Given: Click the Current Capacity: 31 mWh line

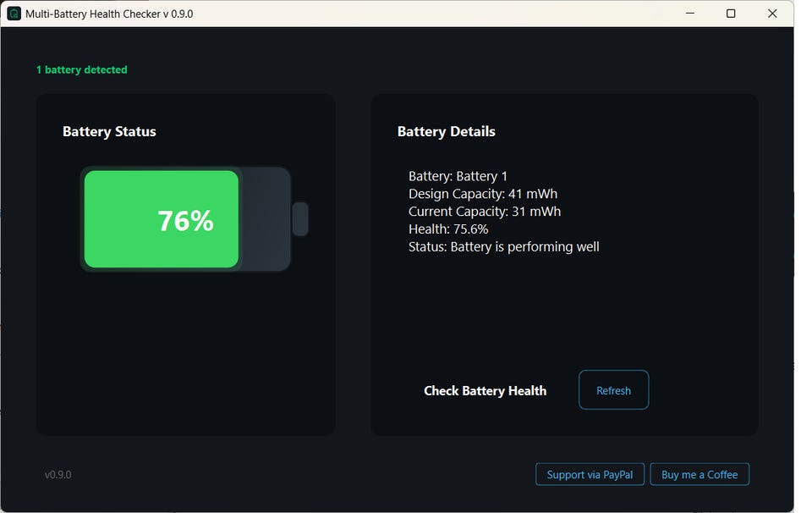Looking at the screenshot, I should click(x=485, y=212).
